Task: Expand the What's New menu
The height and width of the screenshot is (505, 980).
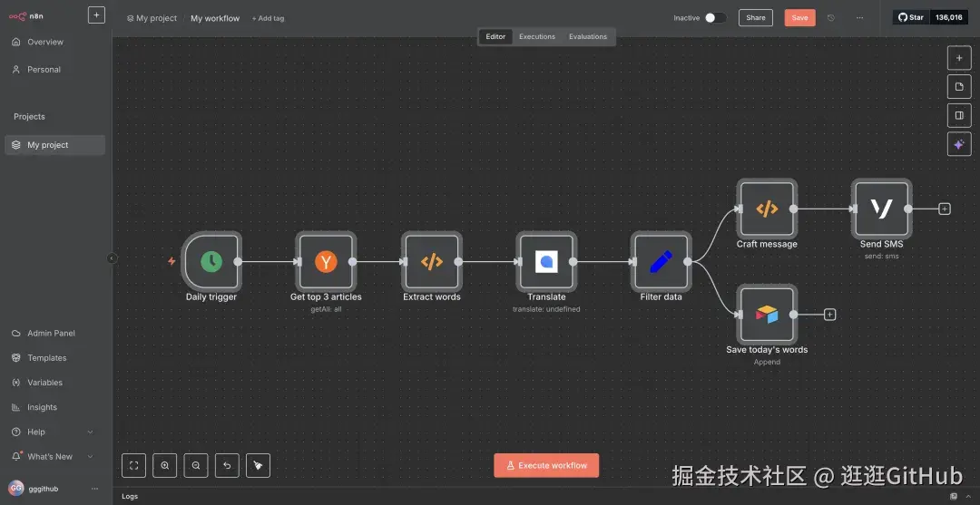Action: pyautogui.click(x=90, y=457)
